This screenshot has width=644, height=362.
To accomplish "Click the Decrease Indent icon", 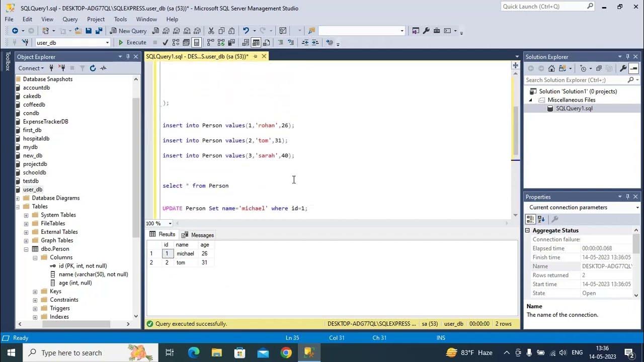I will coord(305,43).
